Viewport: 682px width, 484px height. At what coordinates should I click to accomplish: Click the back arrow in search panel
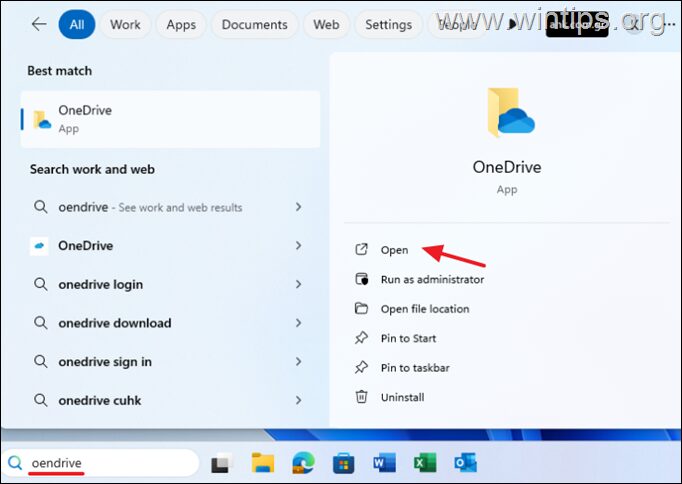(x=39, y=24)
